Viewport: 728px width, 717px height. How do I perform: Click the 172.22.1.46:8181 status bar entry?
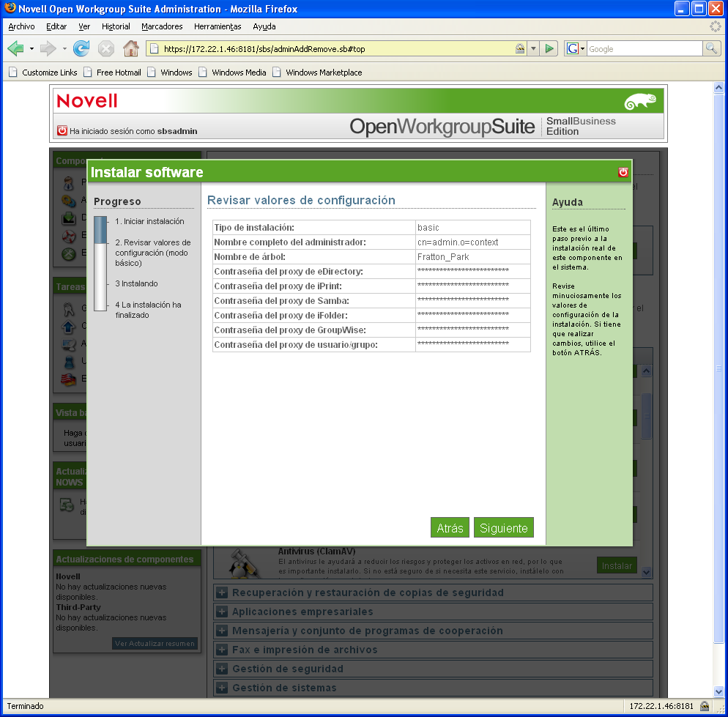[x=661, y=706]
